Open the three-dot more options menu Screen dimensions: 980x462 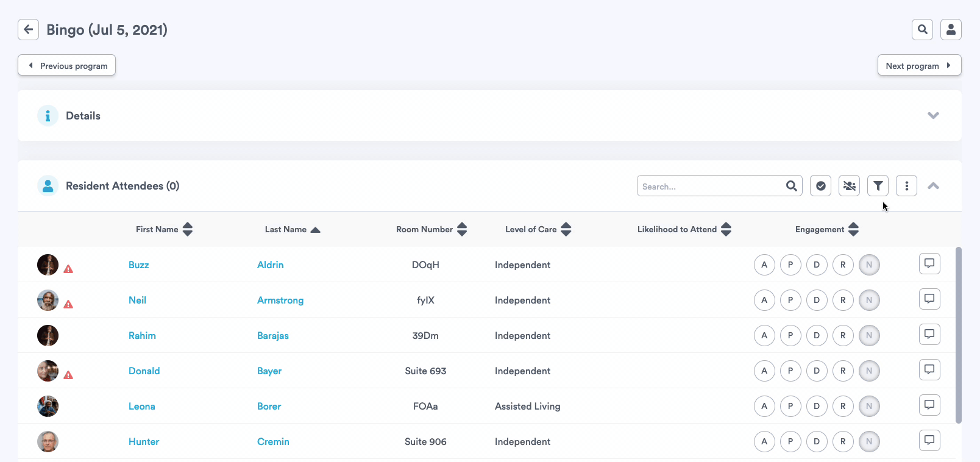907,186
